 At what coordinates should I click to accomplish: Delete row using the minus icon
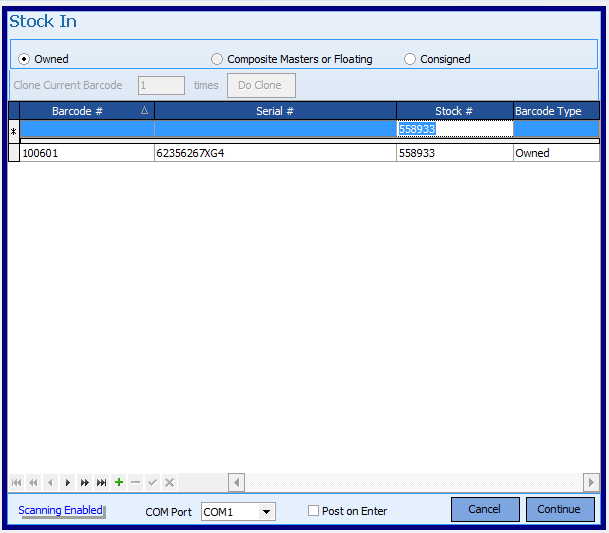[x=136, y=483]
